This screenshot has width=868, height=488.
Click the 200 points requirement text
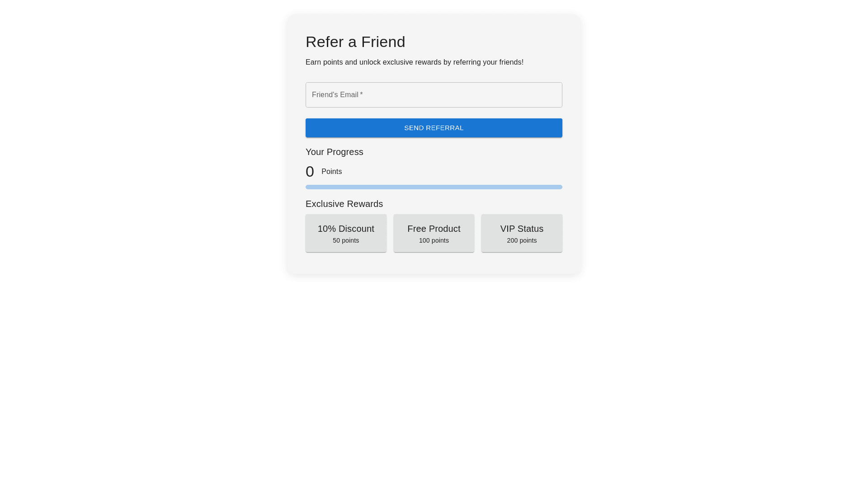pos(522,240)
